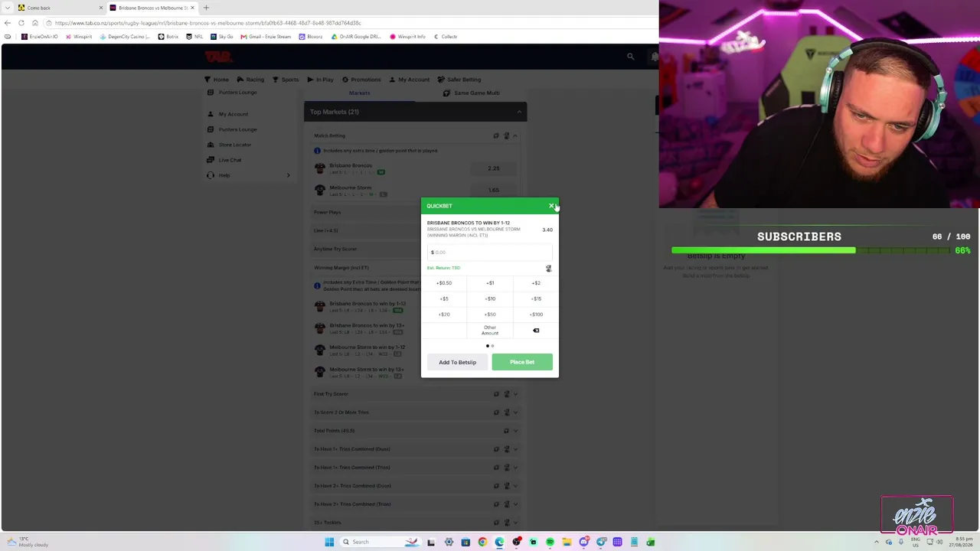Expand To Have 1+ Tries Combined (Duos) market
The image size is (980, 551).
tap(515, 449)
